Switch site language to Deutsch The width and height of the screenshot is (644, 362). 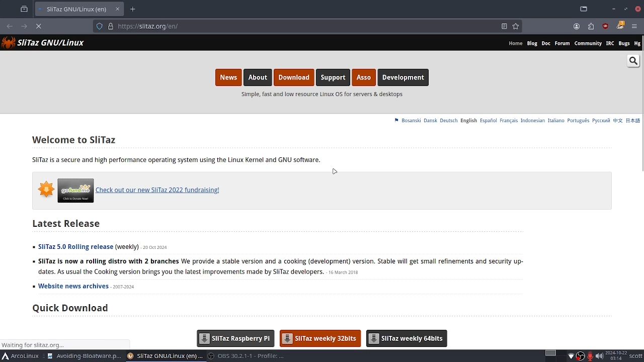pyautogui.click(x=448, y=121)
